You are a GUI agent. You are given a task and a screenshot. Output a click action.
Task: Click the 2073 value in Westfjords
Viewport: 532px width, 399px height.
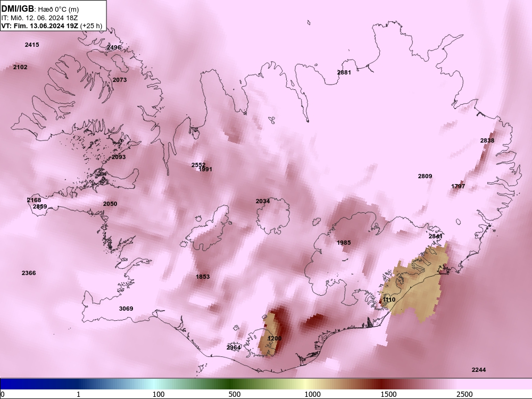coord(119,80)
